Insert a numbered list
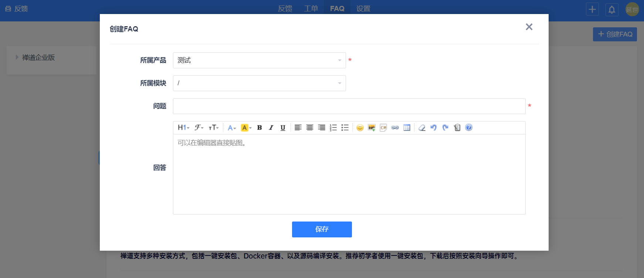 tap(333, 128)
